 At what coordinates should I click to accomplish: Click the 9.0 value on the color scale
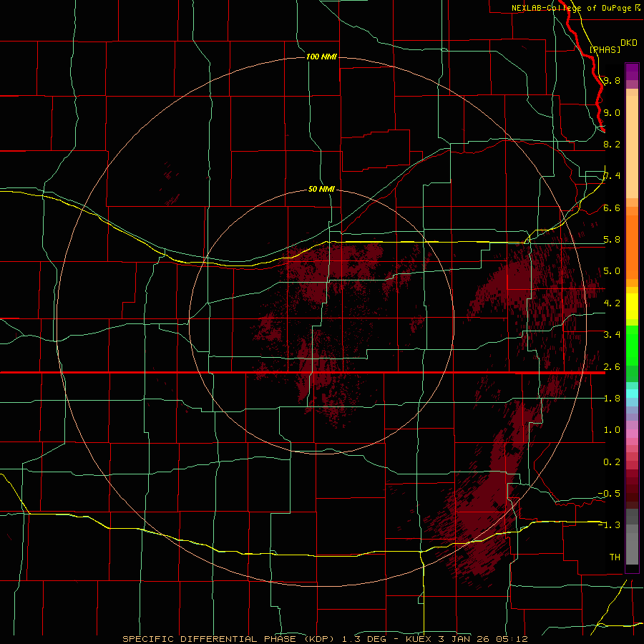[x=612, y=112]
